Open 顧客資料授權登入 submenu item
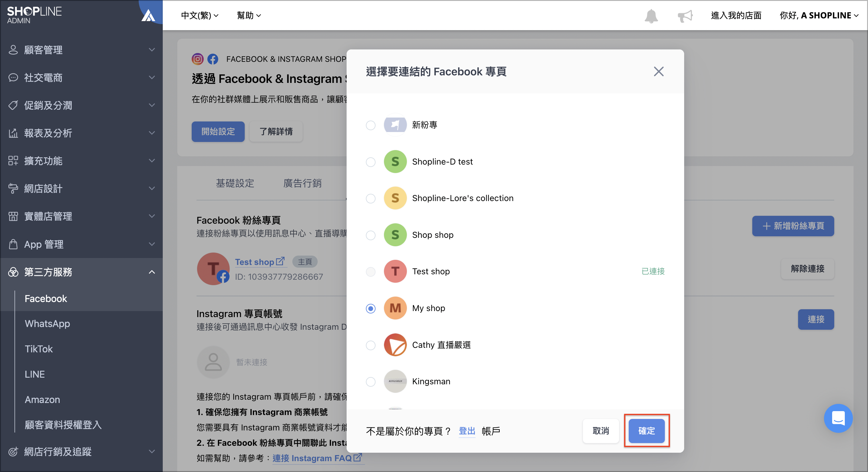 63,425
